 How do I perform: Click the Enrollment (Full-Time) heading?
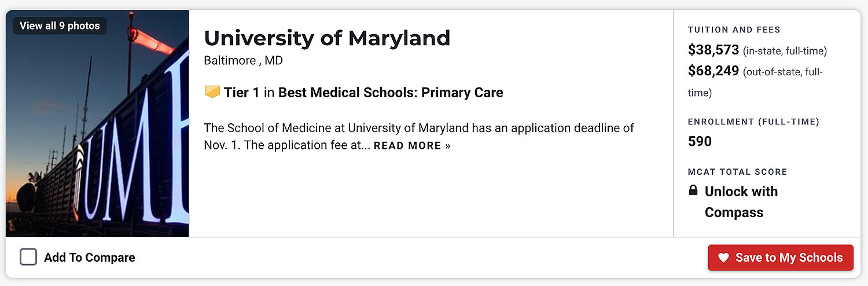(x=753, y=122)
